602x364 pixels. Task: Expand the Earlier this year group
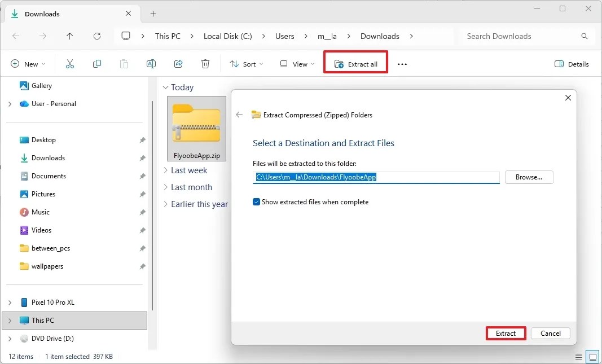coord(165,204)
